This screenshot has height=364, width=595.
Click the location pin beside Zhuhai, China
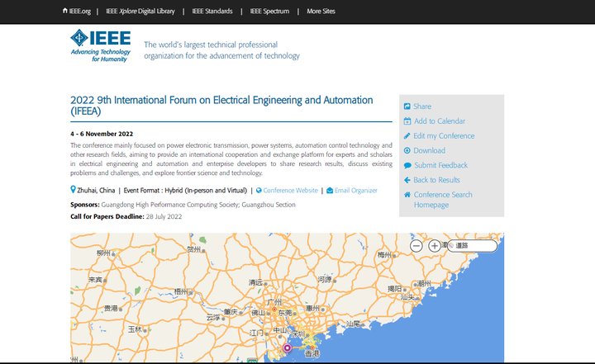click(x=73, y=190)
